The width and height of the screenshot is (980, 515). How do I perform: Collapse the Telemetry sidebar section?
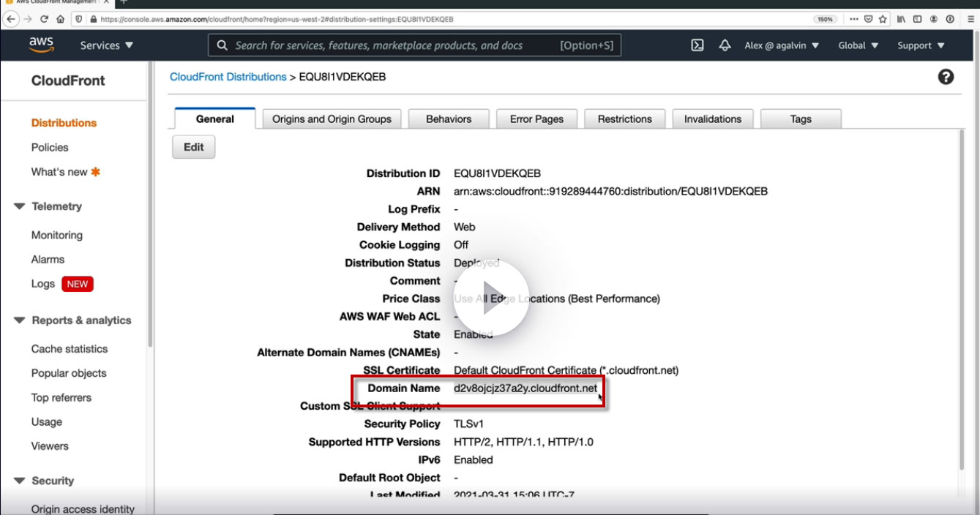click(20, 207)
